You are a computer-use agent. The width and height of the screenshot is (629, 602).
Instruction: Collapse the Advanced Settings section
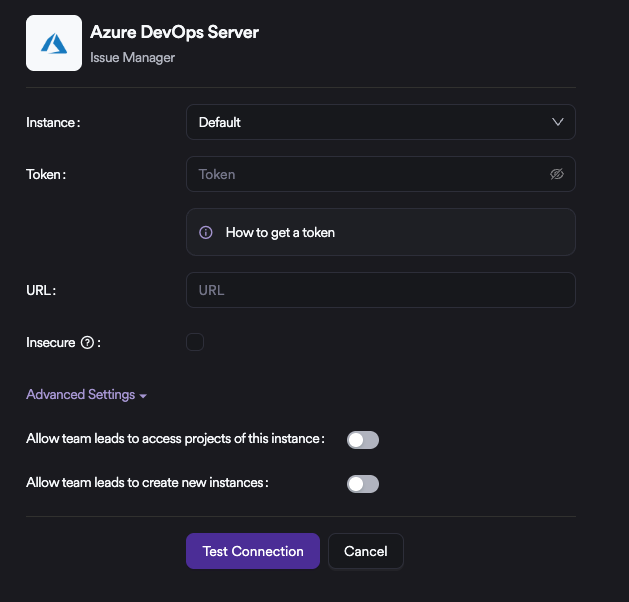pyautogui.click(x=86, y=395)
